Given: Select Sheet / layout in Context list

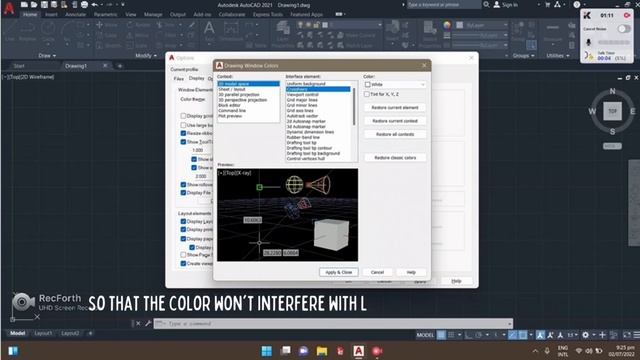Looking at the screenshot, I should 232,89.
